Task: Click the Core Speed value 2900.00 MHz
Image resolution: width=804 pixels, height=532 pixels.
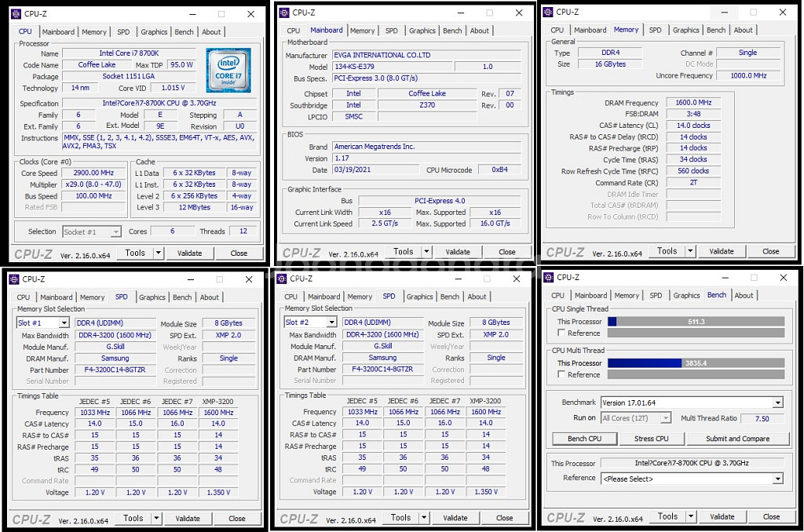Action: (x=93, y=173)
